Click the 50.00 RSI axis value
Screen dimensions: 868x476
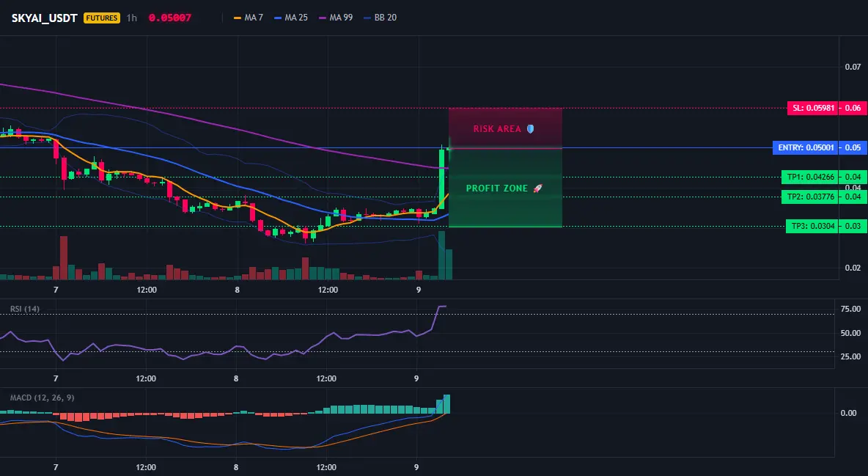coord(850,333)
